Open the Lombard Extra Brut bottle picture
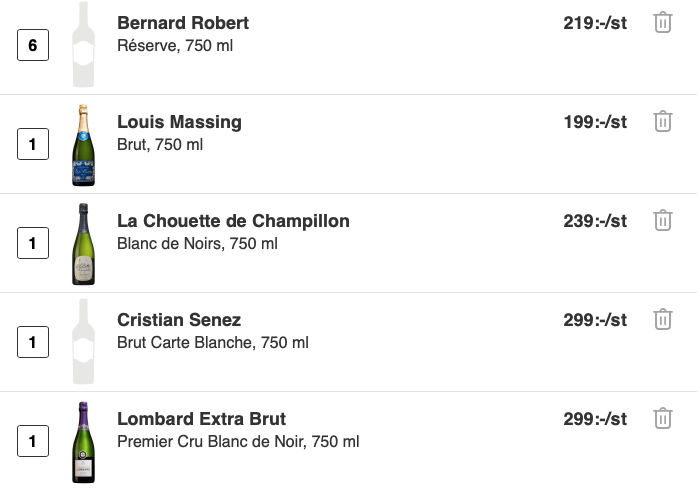The width and height of the screenshot is (700, 490). click(83, 442)
